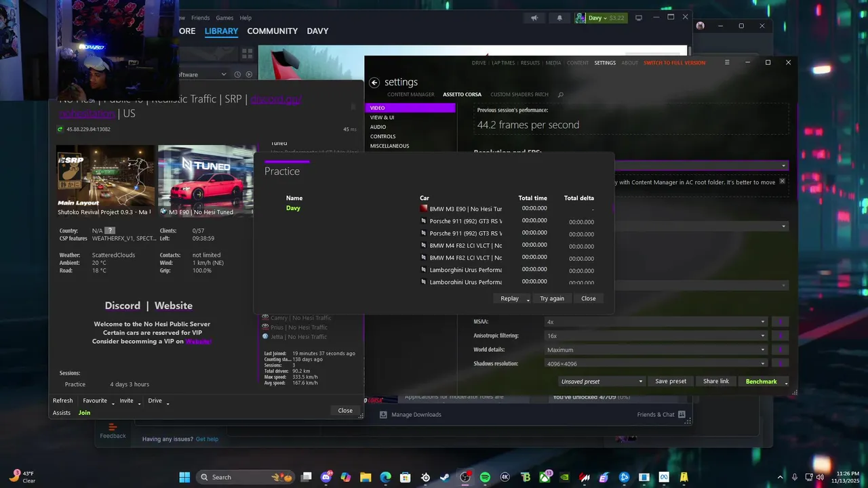Open the Steam Games menu
The image size is (868, 488).
(224, 18)
